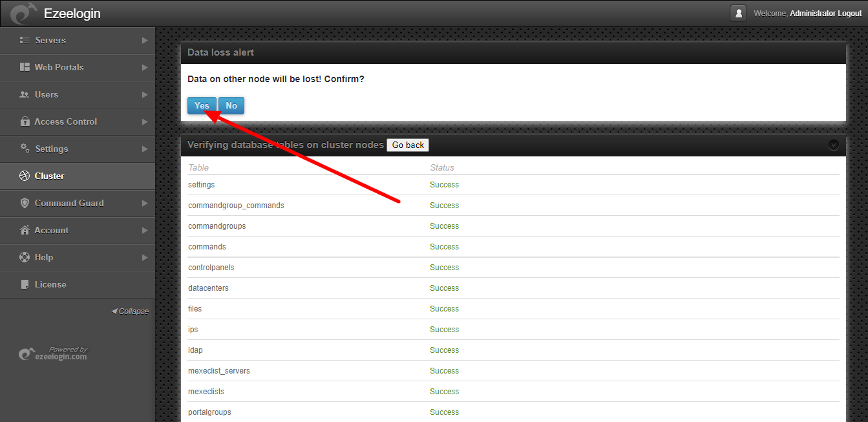868x422 pixels.
Task: Select the commandgroups table name
Action: pos(217,226)
